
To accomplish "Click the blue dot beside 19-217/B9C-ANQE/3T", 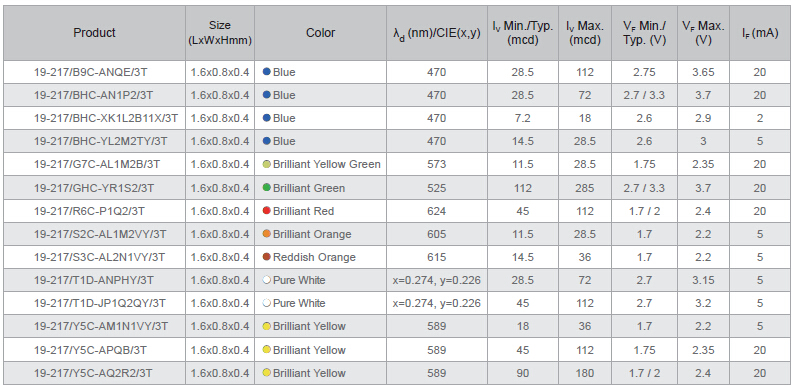I will tap(266, 72).
